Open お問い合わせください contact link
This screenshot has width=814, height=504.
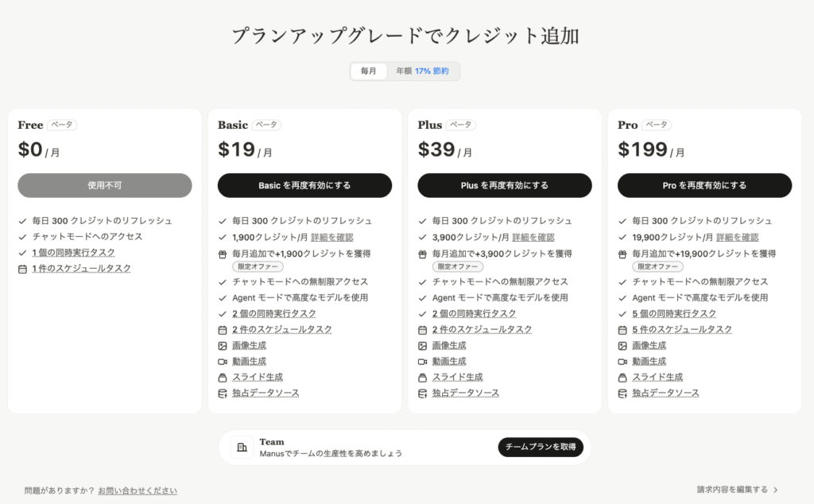pos(138,490)
